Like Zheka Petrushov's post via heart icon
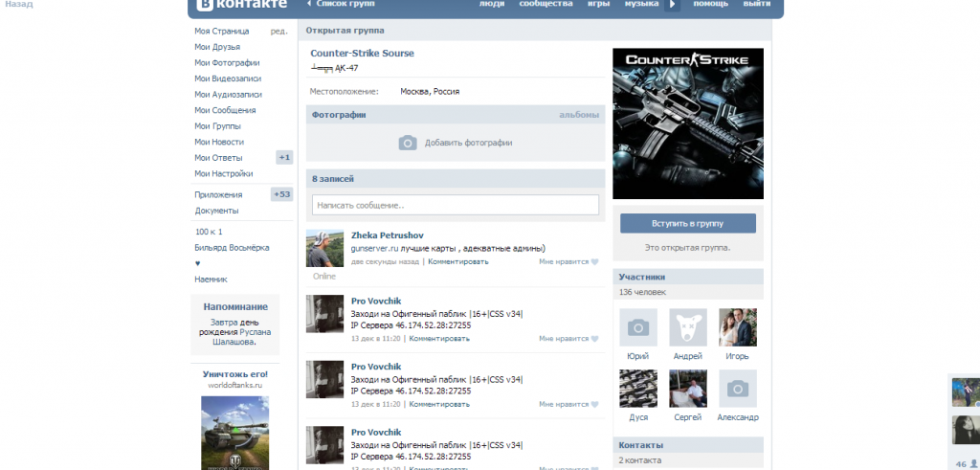The width and height of the screenshot is (980, 470). (594, 261)
